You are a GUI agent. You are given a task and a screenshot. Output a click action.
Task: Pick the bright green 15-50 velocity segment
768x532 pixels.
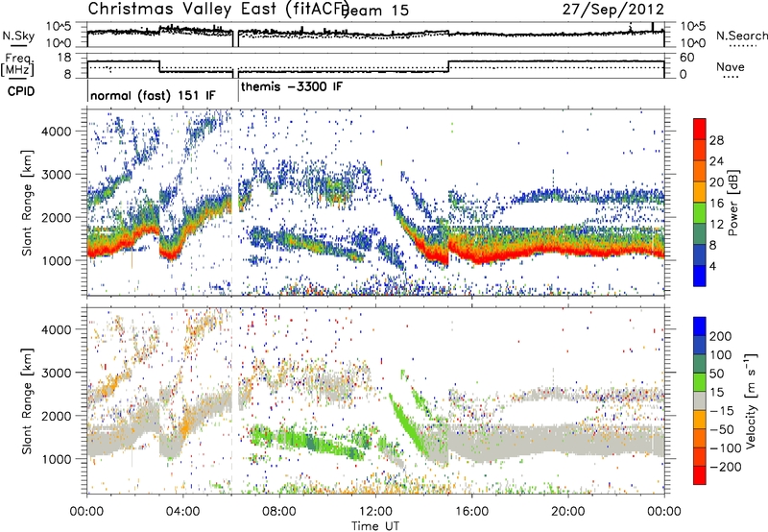[x=700, y=382]
